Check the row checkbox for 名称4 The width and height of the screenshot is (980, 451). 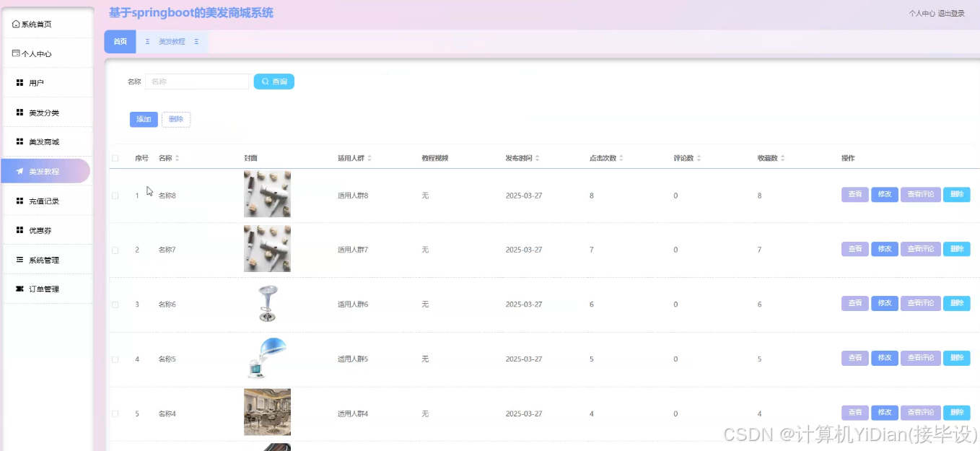(x=115, y=413)
